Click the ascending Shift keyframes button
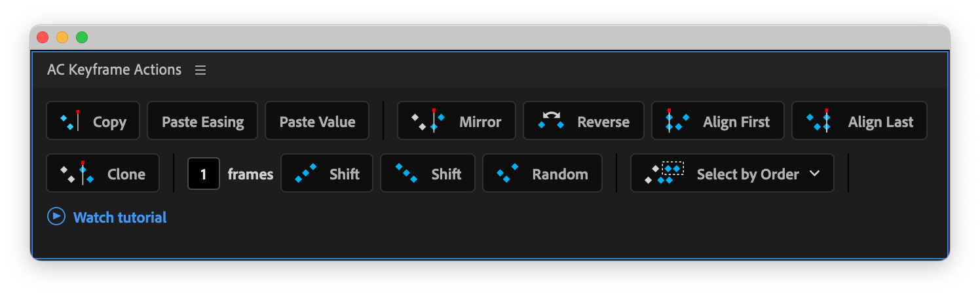Image resolution: width=980 pixels, height=296 pixels. tap(327, 174)
